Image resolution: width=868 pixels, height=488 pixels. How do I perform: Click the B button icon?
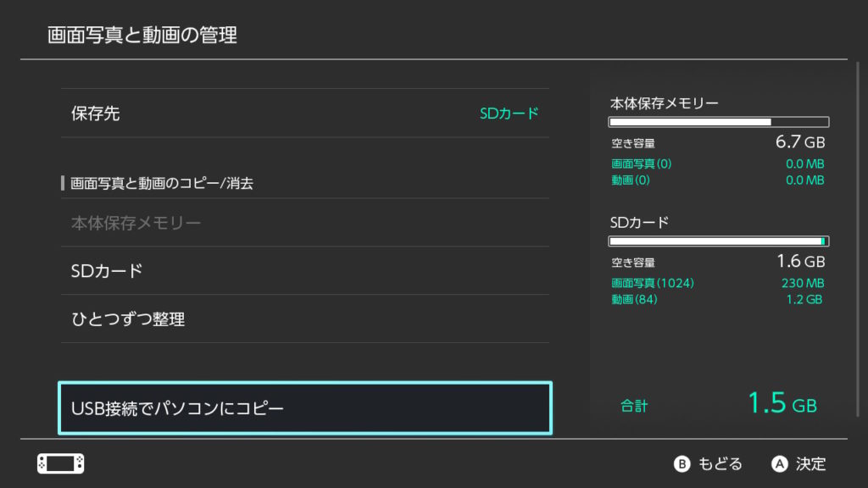pos(682,464)
